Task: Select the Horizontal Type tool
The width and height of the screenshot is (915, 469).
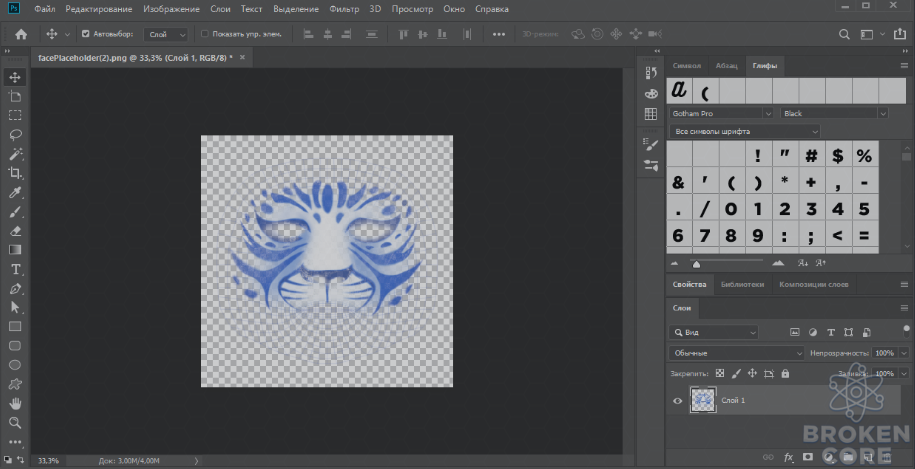Action: tap(15, 269)
